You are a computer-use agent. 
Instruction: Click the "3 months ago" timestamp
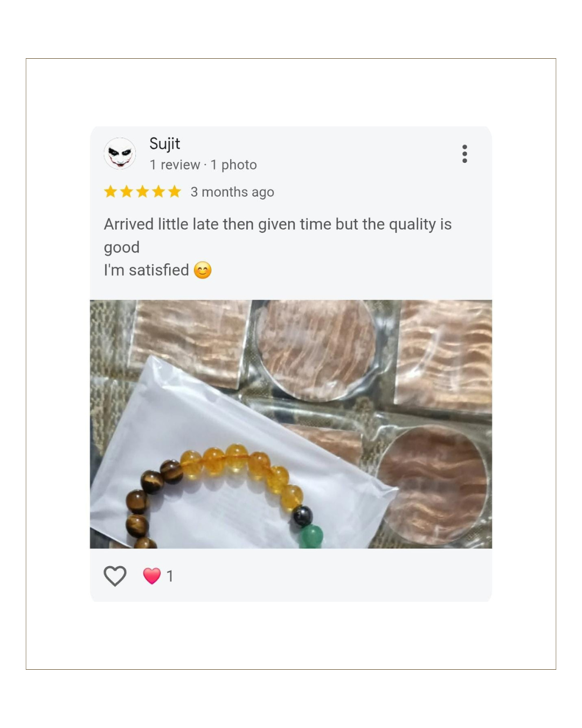pyautogui.click(x=232, y=192)
